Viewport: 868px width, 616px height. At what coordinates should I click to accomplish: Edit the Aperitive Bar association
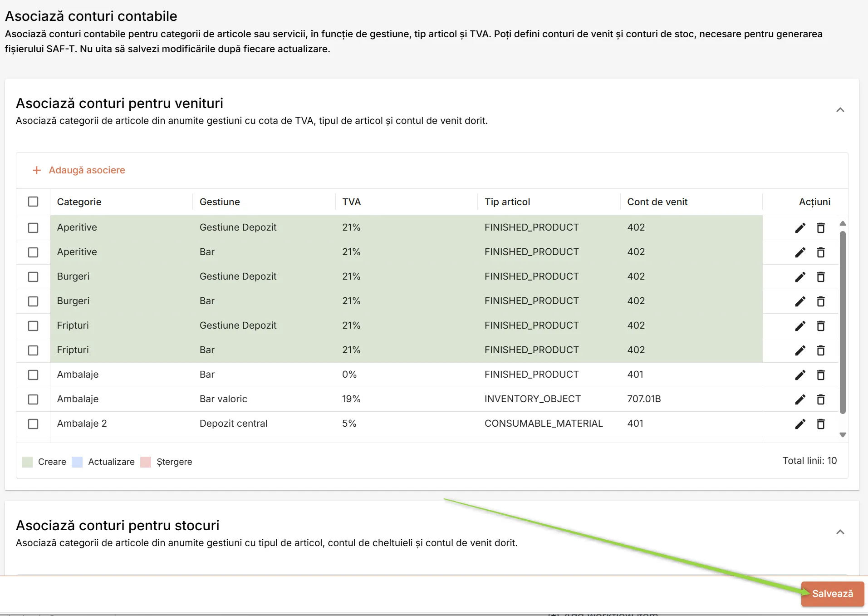coord(800,252)
